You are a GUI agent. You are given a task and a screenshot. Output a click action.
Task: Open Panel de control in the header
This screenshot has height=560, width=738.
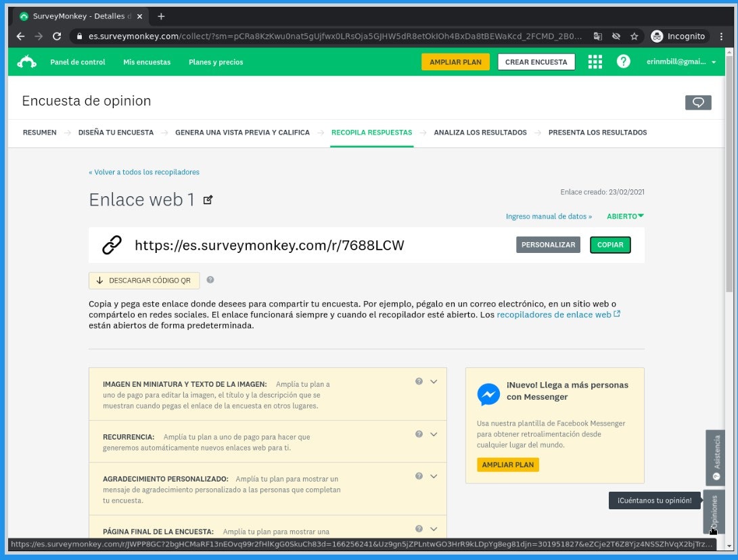pyautogui.click(x=78, y=62)
